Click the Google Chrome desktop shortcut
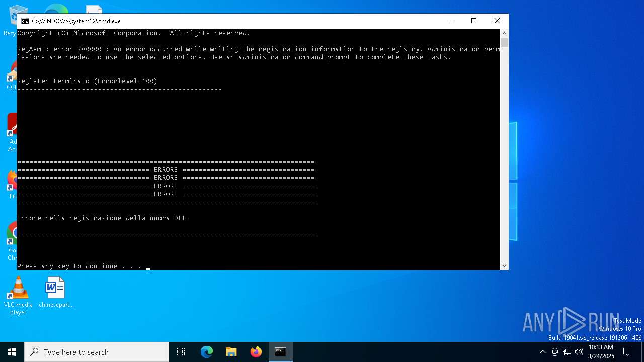 [x=11, y=241]
